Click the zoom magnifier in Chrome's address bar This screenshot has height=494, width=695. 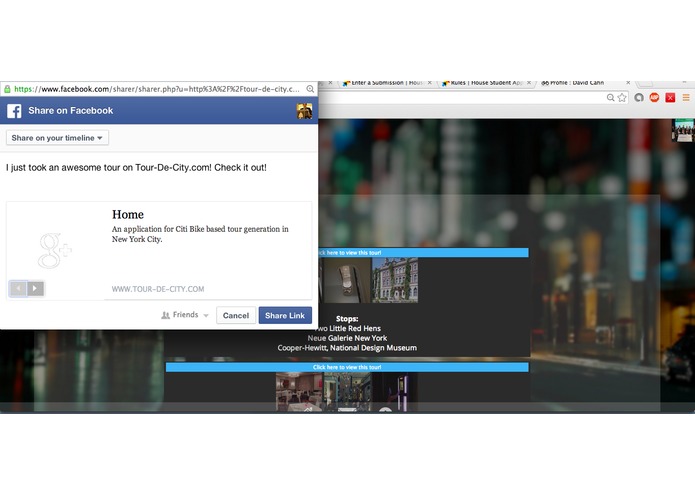610,97
